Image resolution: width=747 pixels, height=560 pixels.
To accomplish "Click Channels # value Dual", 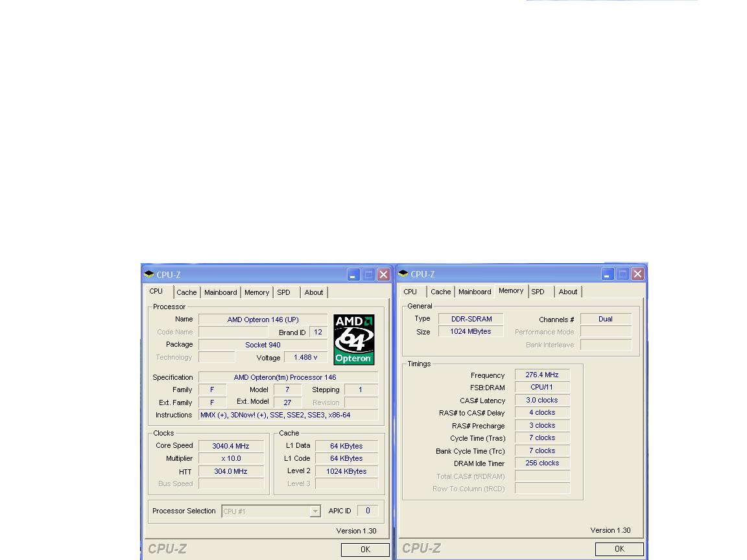I will point(606,319).
